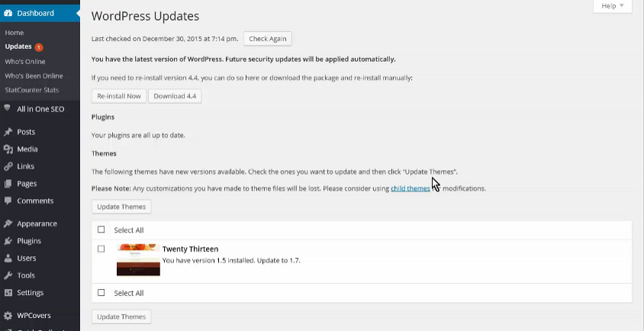Click the Pages icon in sidebar
Screen dimensions: 644x331
click(x=8, y=184)
